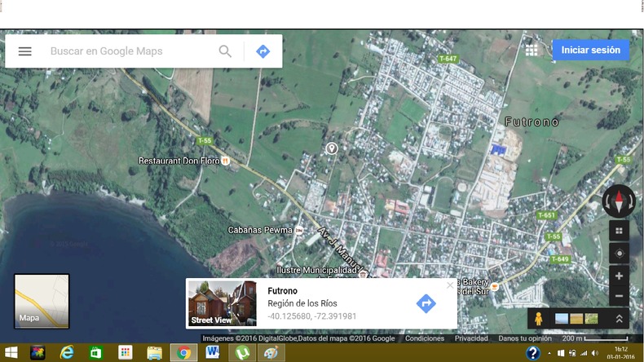
Task: Toggle tilt view with the grid button
Action: pos(619,231)
